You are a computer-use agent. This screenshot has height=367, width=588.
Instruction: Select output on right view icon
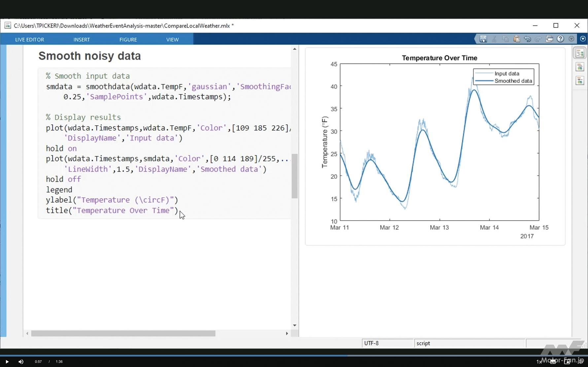[x=580, y=53]
